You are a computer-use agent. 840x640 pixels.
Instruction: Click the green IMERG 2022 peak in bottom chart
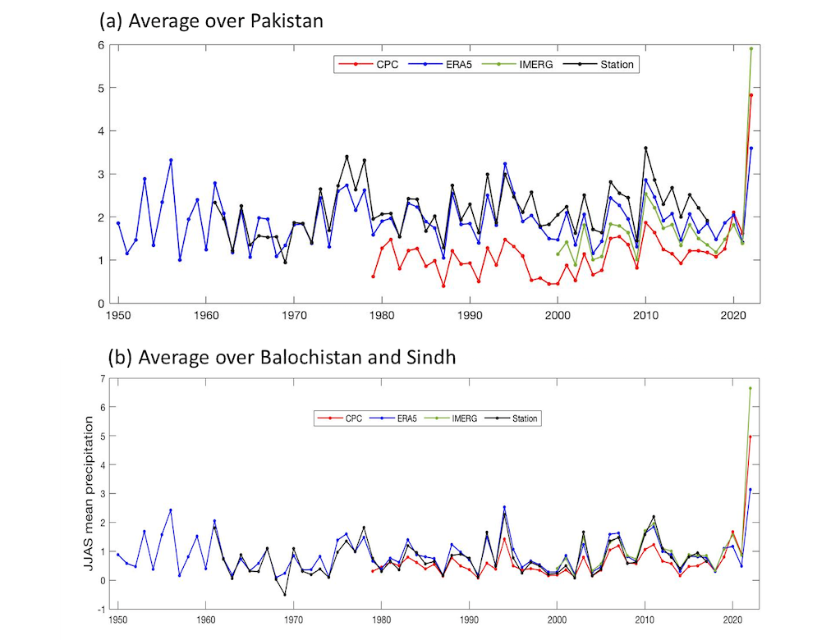click(750, 388)
